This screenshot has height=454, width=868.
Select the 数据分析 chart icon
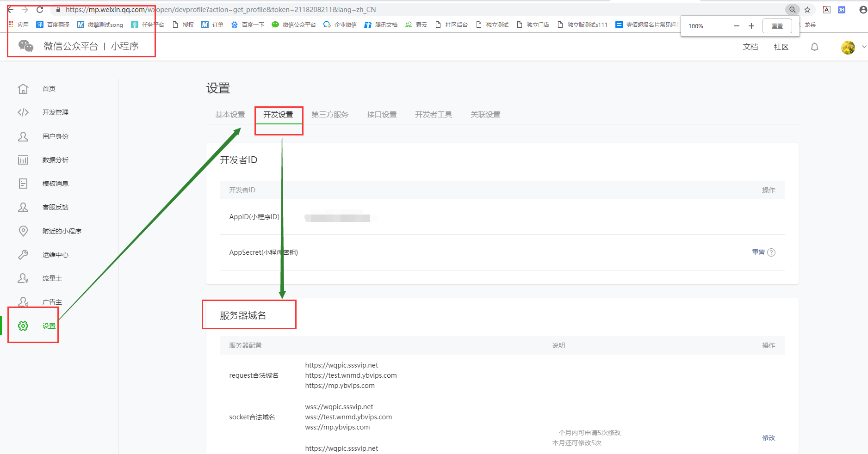[x=23, y=160]
